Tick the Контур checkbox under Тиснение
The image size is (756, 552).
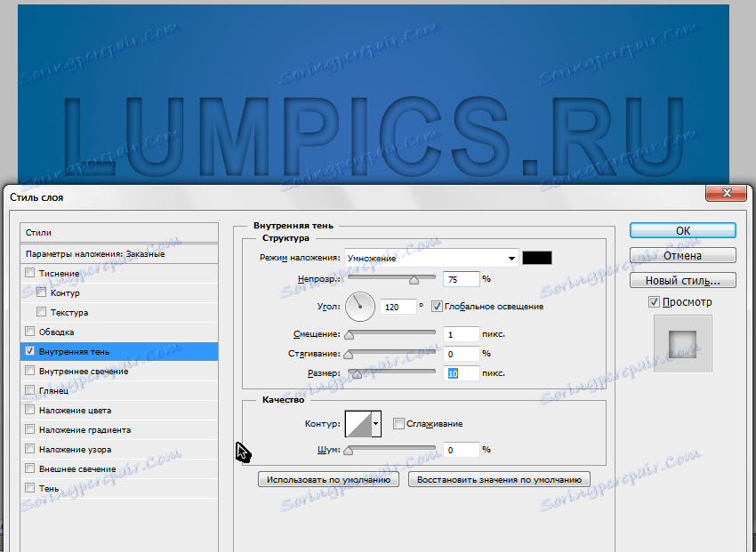[42, 292]
